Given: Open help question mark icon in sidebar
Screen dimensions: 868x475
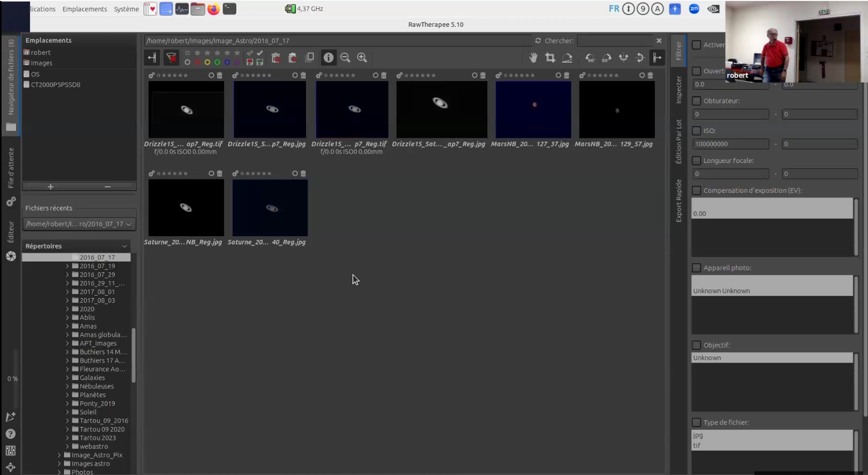Looking at the screenshot, I should [10, 434].
